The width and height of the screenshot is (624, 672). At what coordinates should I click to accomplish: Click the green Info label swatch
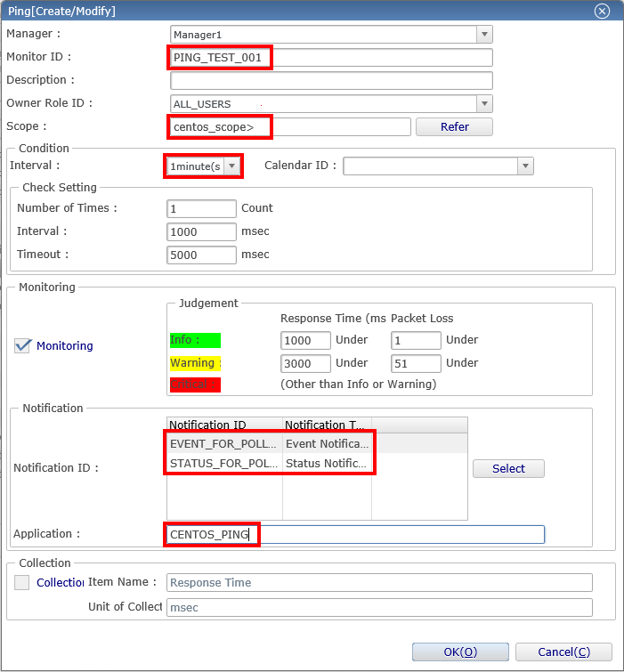pyautogui.click(x=196, y=340)
